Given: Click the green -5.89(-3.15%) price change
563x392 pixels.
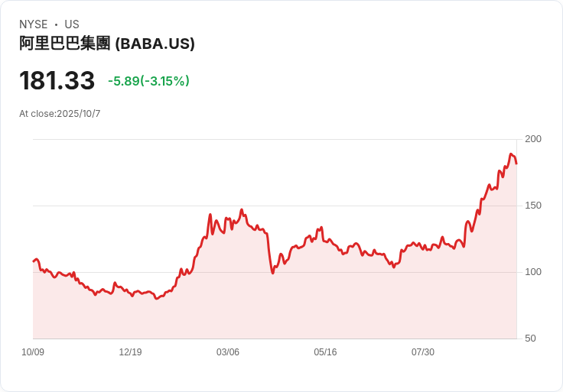Looking at the screenshot, I should (148, 81).
